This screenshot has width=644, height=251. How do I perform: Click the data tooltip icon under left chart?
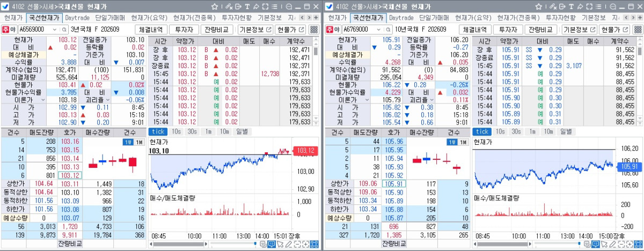click(272, 244)
